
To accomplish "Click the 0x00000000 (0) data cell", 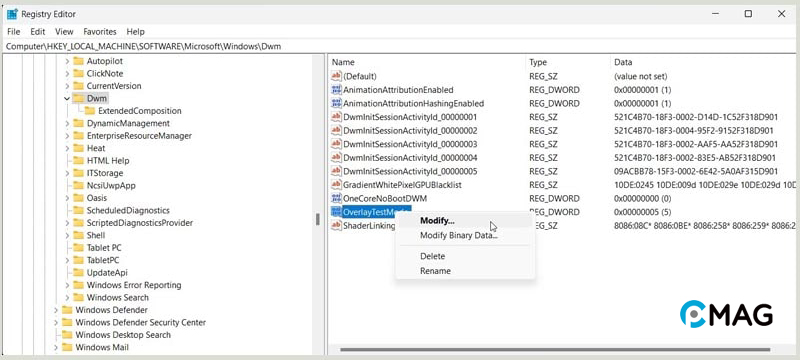I will point(642,198).
